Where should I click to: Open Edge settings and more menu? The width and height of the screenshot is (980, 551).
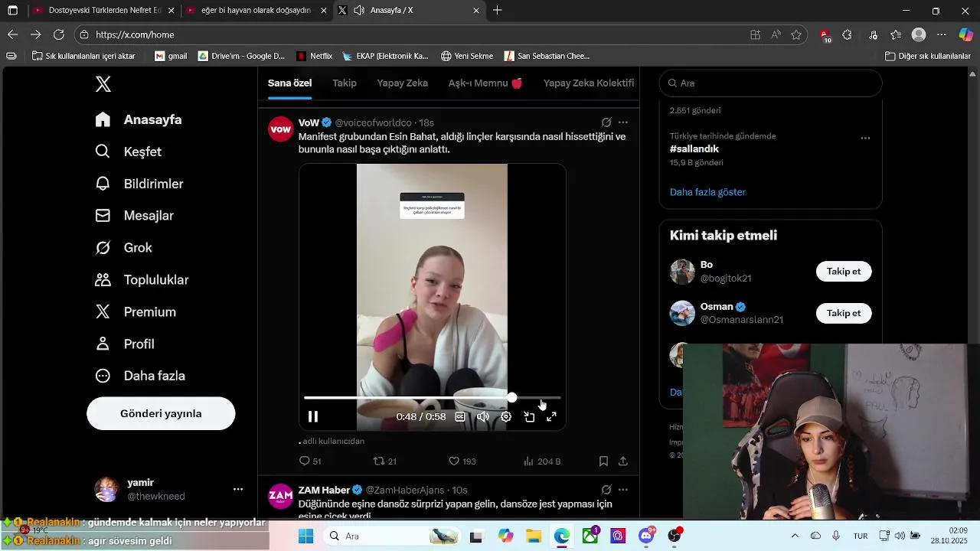pyautogui.click(x=942, y=34)
